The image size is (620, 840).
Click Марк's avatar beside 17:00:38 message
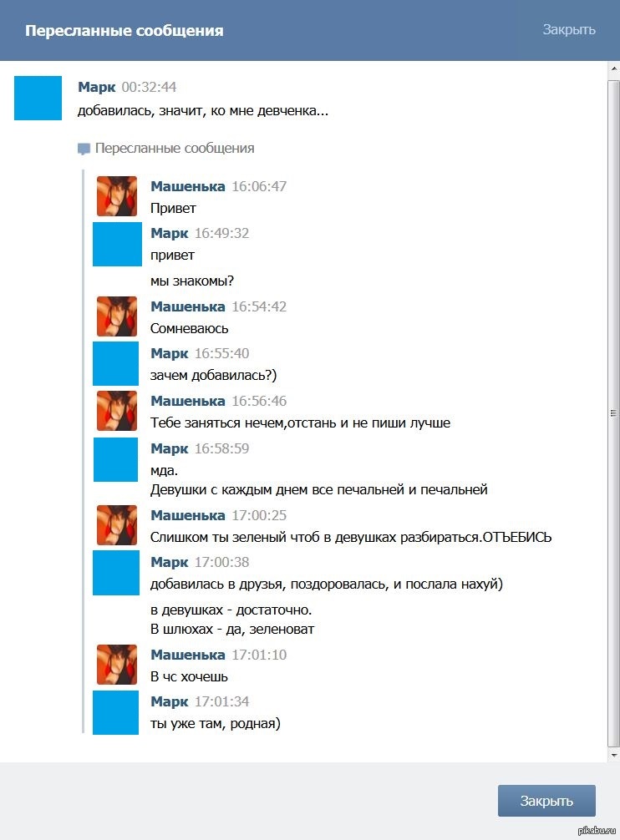point(116,573)
